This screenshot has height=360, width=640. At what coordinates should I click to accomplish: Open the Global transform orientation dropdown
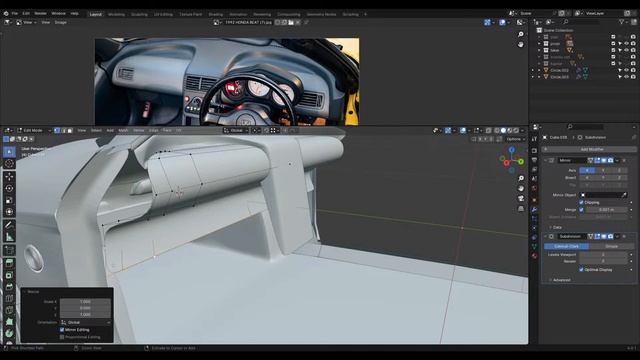pyautogui.click(x=236, y=131)
